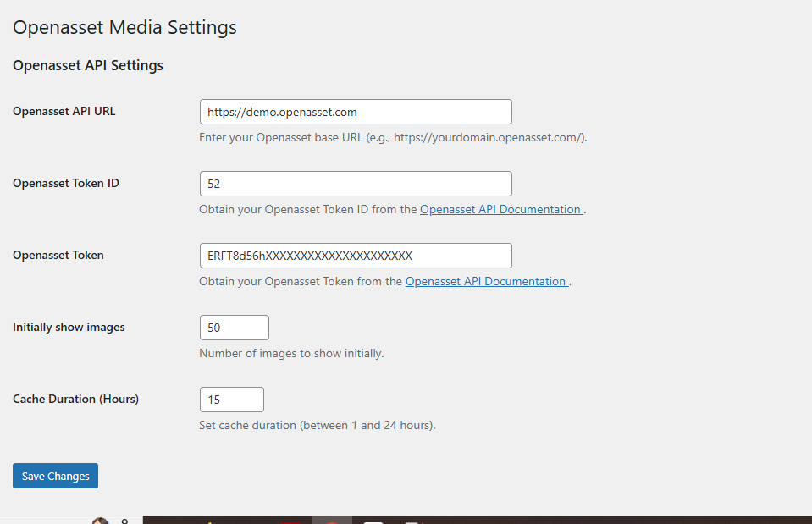Viewport: 812px width, 524px height.
Task: Click the "Cache Duration (Hours)" label
Action: (x=75, y=399)
